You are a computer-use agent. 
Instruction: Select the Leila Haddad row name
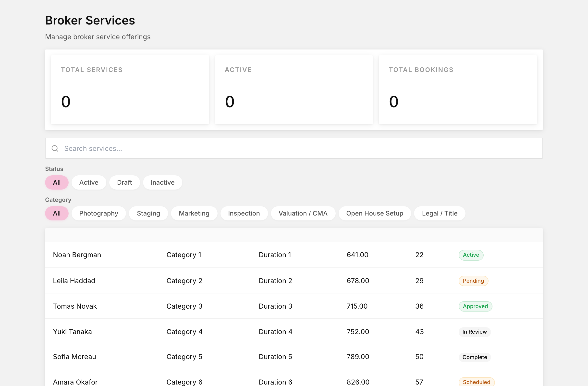click(74, 281)
